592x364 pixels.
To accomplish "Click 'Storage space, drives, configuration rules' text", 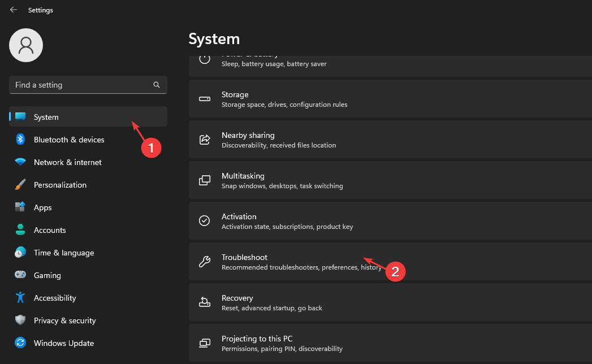I will 284,105.
